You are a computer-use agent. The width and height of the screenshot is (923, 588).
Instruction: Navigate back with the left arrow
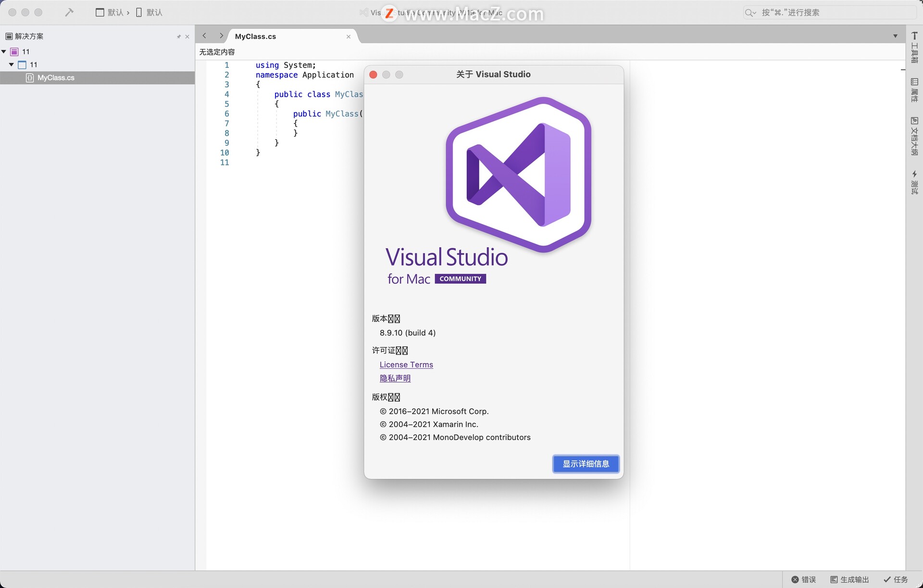pos(204,36)
